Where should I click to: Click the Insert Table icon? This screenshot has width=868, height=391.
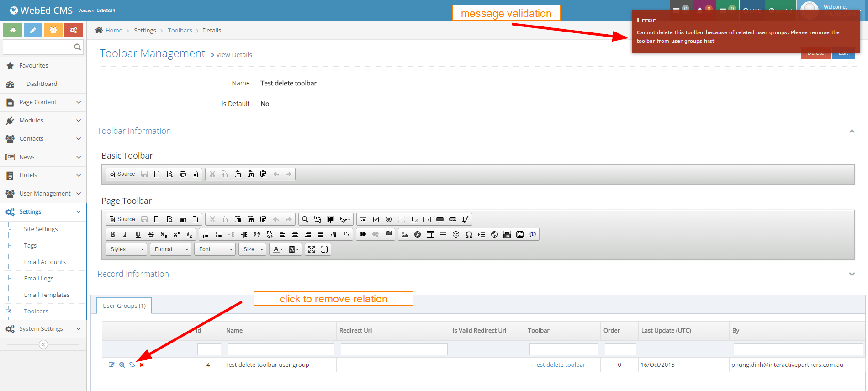(x=430, y=234)
